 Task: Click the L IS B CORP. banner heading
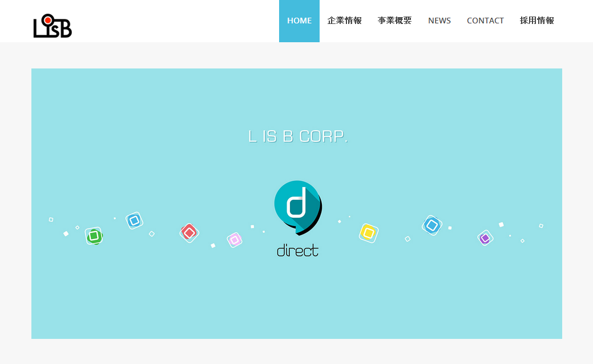[298, 136]
